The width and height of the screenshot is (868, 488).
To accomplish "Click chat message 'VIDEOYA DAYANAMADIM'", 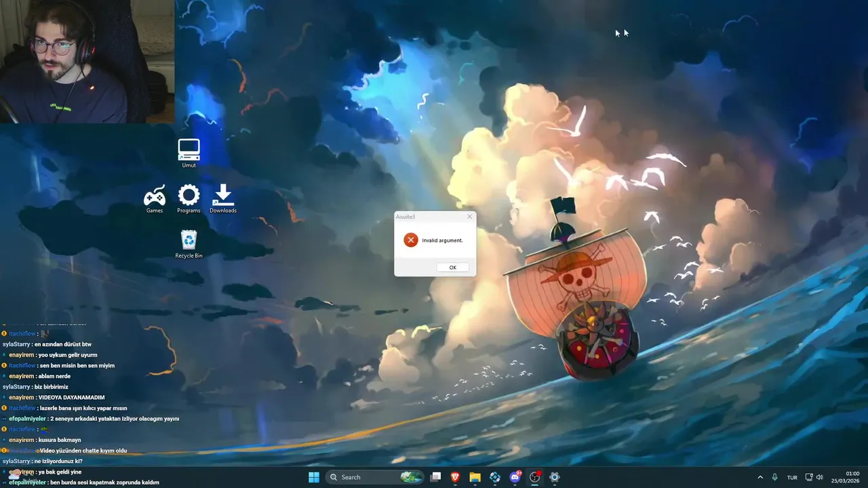I will click(72, 397).
